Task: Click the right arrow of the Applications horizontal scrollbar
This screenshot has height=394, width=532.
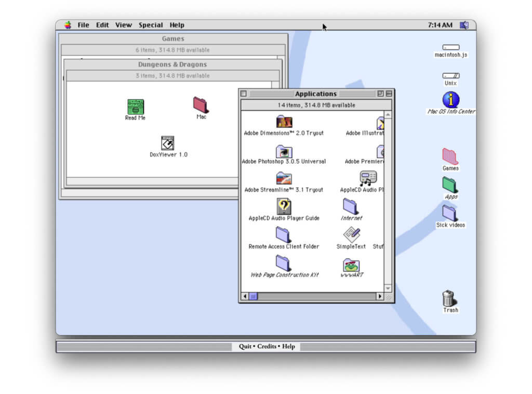Action: point(380,296)
